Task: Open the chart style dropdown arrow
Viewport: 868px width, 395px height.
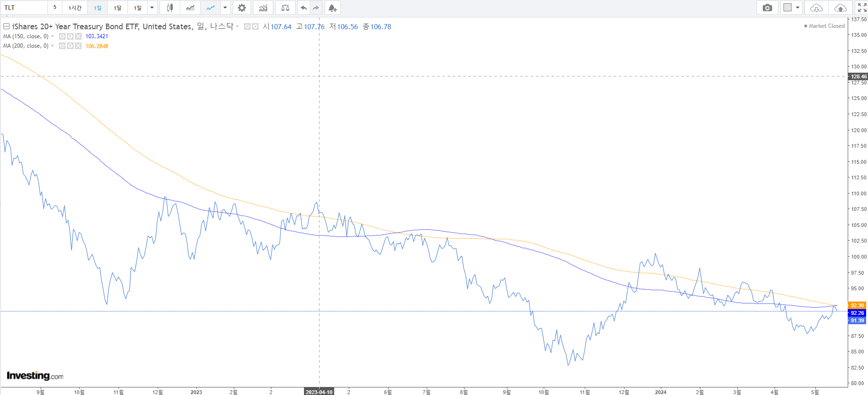Action: (x=225, y=8)
